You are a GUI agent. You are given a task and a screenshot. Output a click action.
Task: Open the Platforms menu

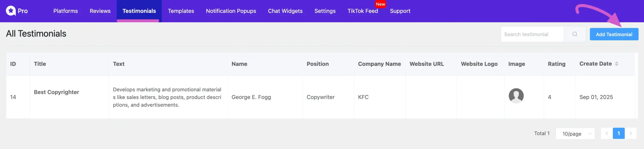pyautogui.click(x=65, y=11)
